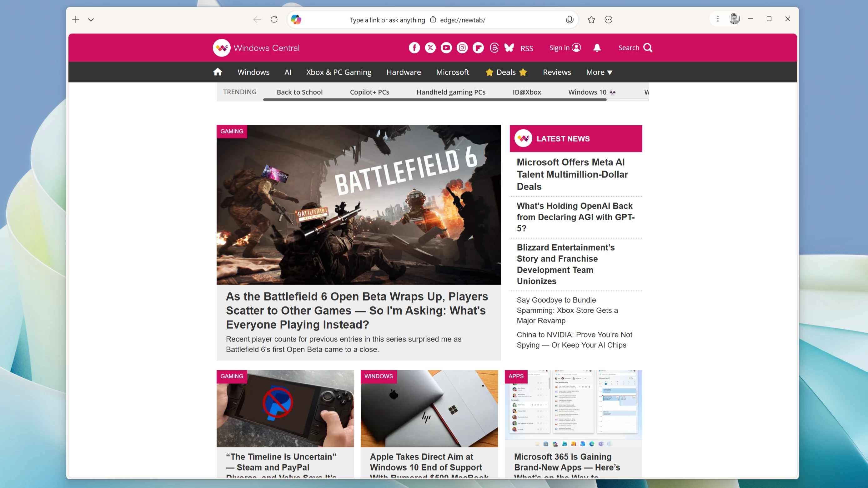This screenshot has width=868, height=488.
Task: Add this page to favorites
Action: [591, 20]
